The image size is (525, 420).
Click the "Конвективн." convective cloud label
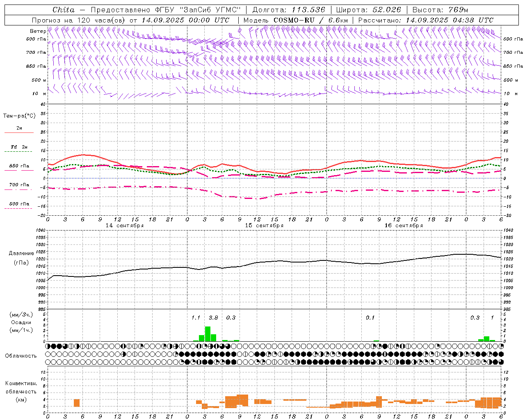[21, 383]
